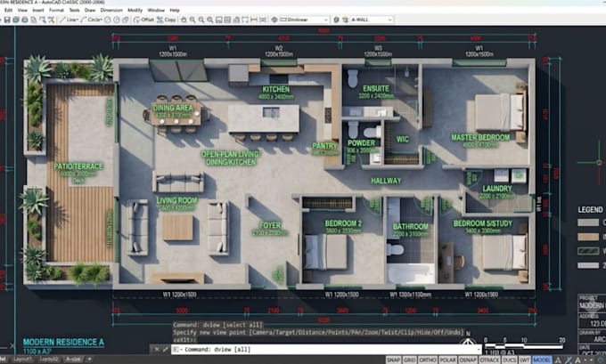Click the Pan hand icon
Viewport: 606px width, 364px height.
click(x=184, y=20)
